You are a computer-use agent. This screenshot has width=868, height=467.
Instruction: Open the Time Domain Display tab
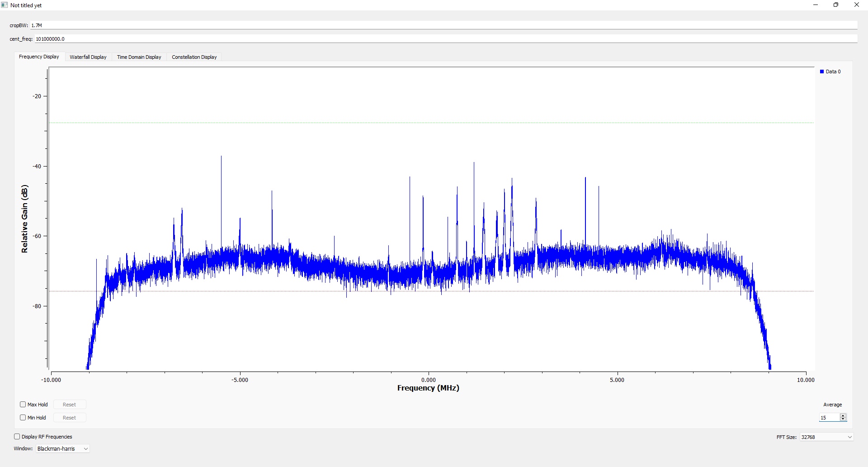coord(139,57)
